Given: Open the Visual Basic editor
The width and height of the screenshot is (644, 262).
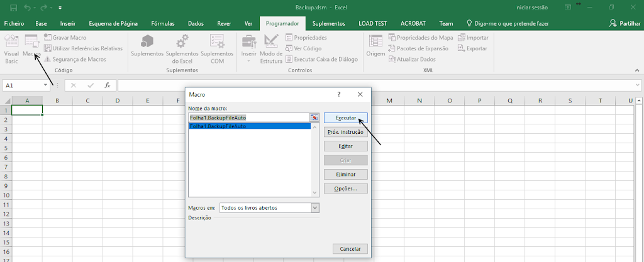Looking at the screenshot, I should click(x=11, y=49).
